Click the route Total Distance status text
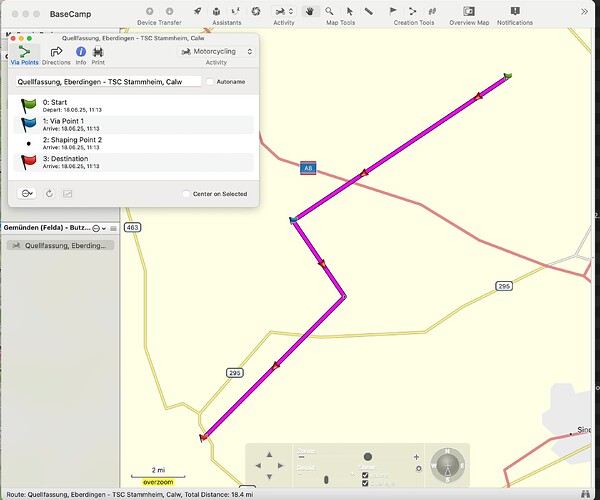The width and height of the screenshot is (600, 500). pos(218,494)
